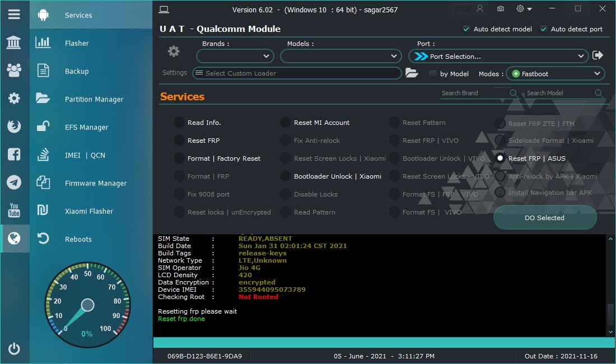Image resolution: width=616 pixels, height=364 pixels.
Task: Open the Facebook sidebar icon
Action: pos(14,155)
